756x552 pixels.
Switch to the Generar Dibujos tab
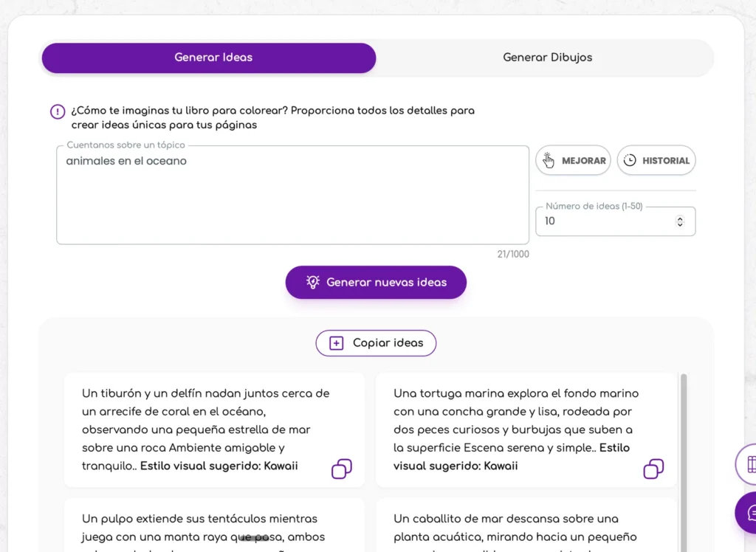pos(547,57)
